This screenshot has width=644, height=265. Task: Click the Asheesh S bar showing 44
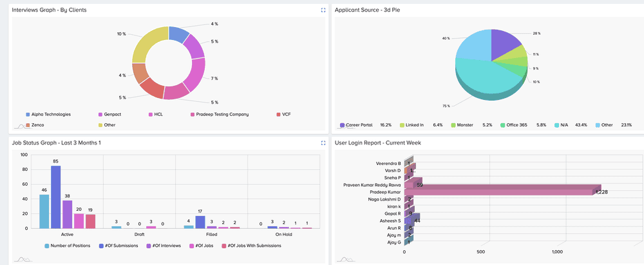point(411,220)
